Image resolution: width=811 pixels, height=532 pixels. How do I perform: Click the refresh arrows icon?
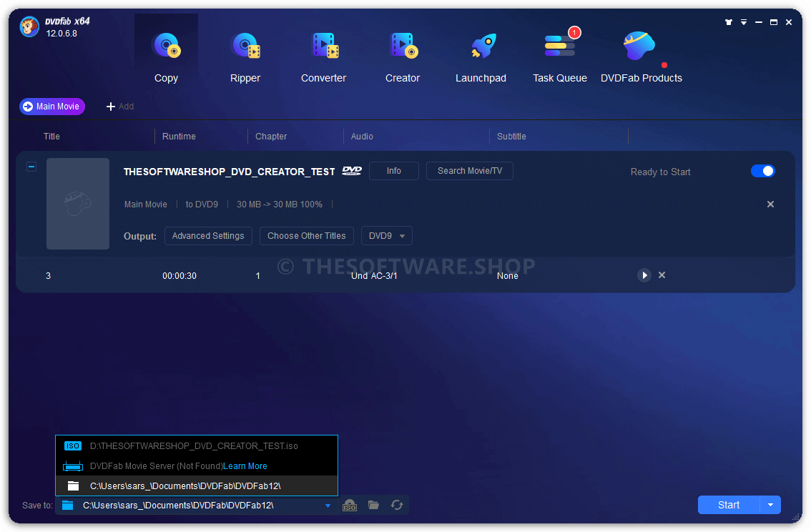397,505
